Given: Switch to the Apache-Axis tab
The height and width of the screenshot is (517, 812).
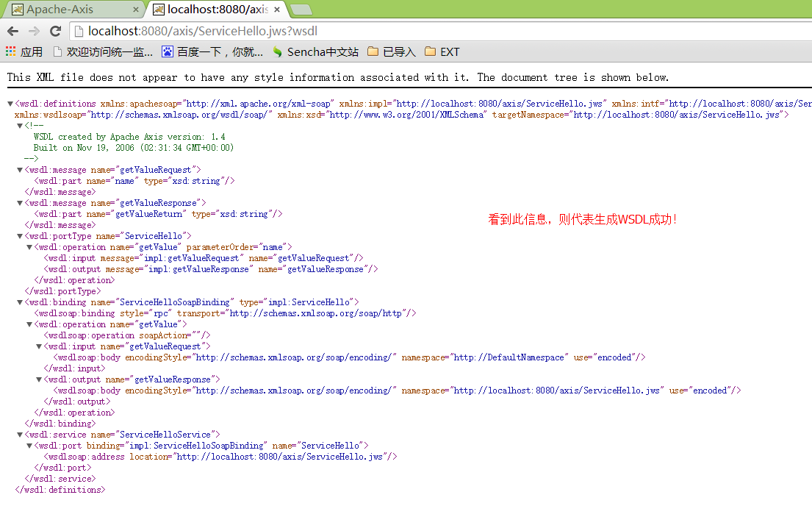Looking at the screenshot, I should click(x=74, y=10).
